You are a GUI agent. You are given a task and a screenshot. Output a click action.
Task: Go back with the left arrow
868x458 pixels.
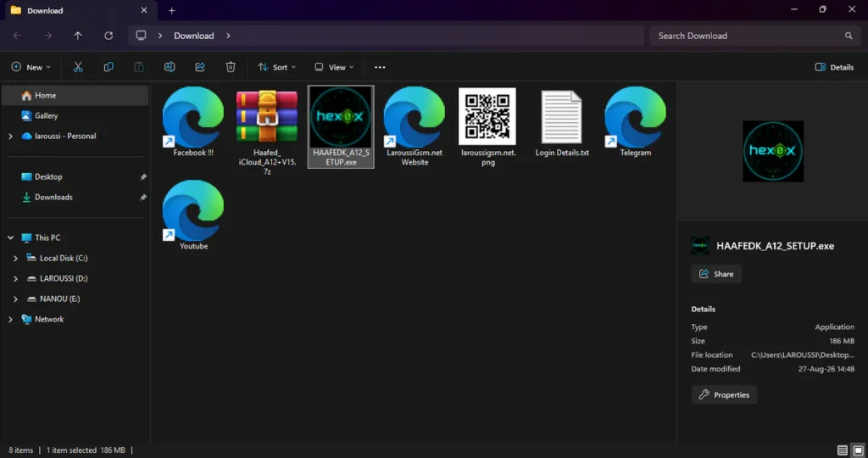click(17, 36)
